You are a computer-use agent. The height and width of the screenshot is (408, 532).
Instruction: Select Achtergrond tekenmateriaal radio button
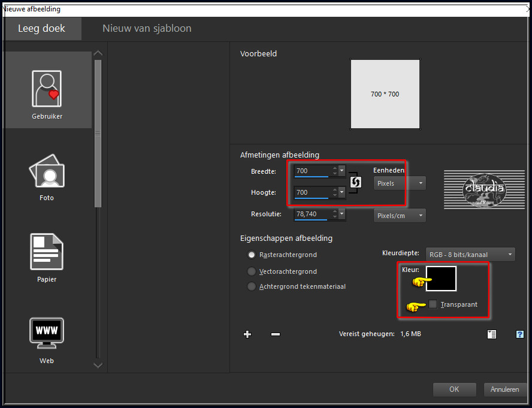(252, 286)
